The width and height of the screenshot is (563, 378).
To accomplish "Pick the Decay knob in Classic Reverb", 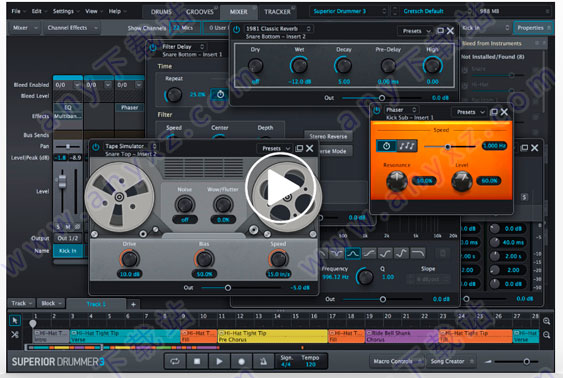I will click(344, 66).
